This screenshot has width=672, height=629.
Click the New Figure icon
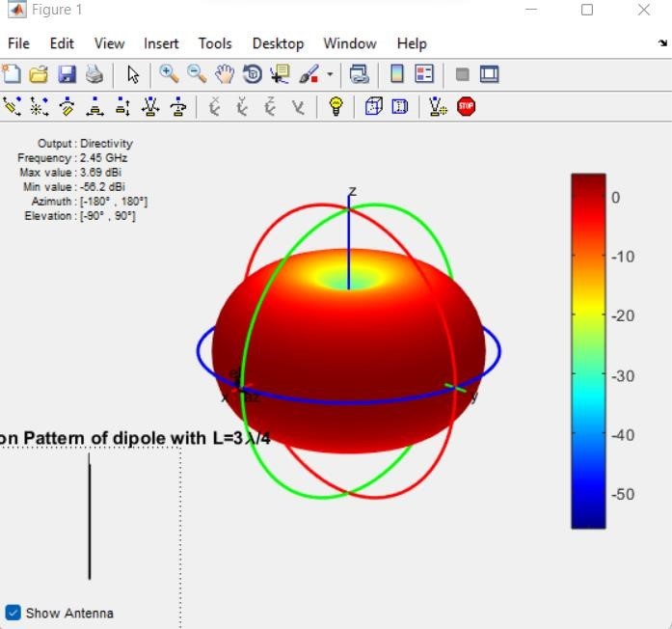click(x=12, y=74)
